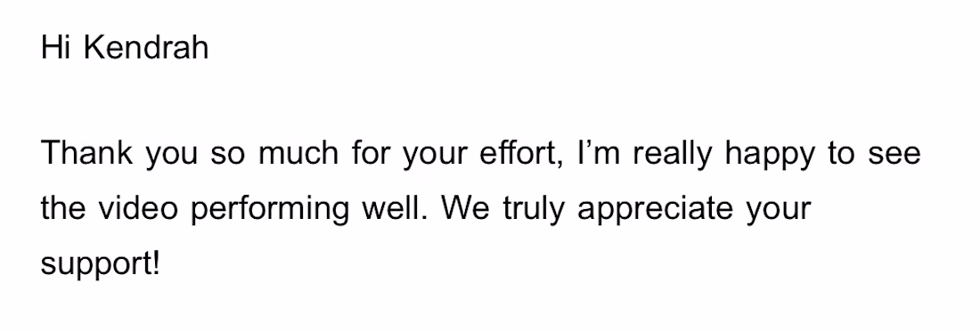The width and height of the screenshot is (980, 331).
Task: Click the word "to" before "see"
Action: tap(841, 154)
